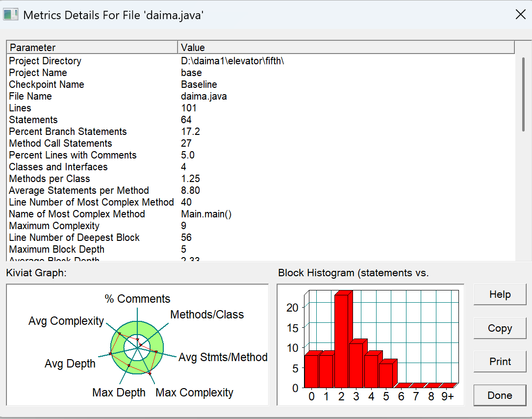Select the Project Name row

(x=260, y=73)
